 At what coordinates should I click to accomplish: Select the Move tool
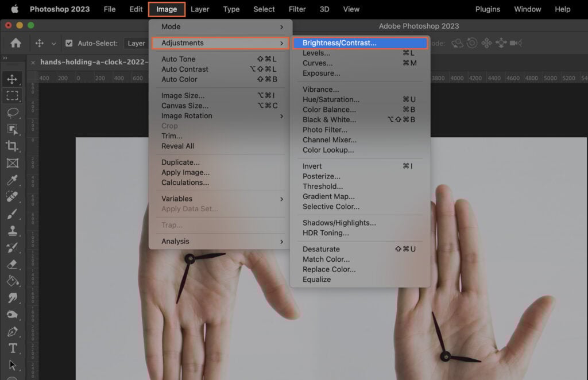click(x=13, y=79)
